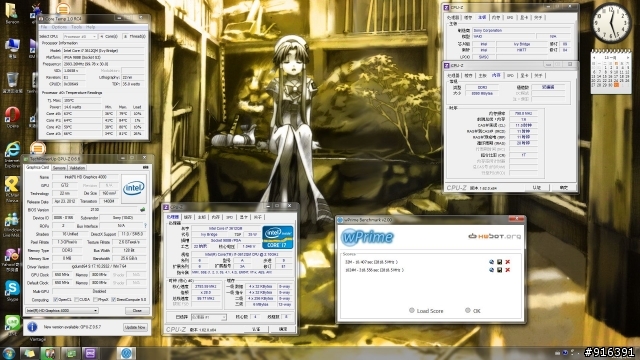Open the Recycle Bin on the desktop
640x360 pixels.
[x=12, y=80]
